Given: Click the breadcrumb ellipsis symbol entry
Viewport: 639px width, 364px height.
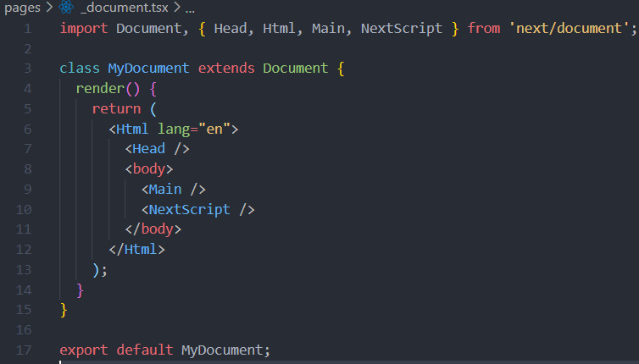Looking at the screenshot, I should pyautogui.click(x=190, y=10).
